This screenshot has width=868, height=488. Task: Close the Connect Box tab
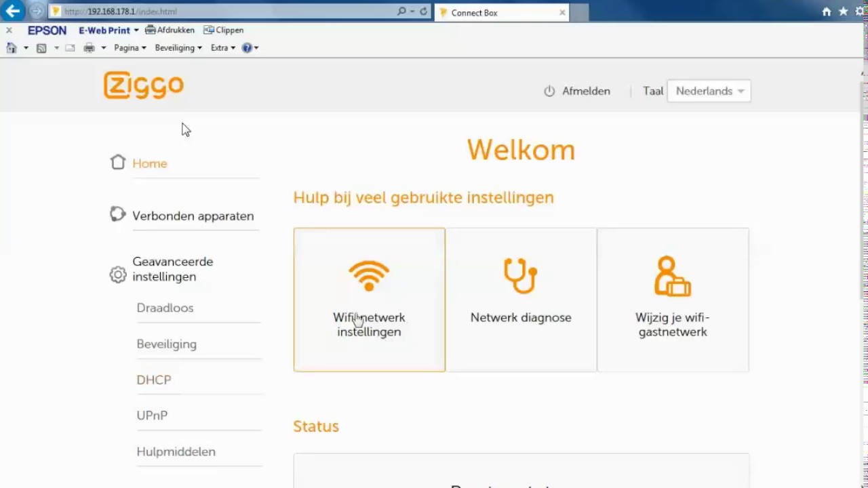pos(562,12)
